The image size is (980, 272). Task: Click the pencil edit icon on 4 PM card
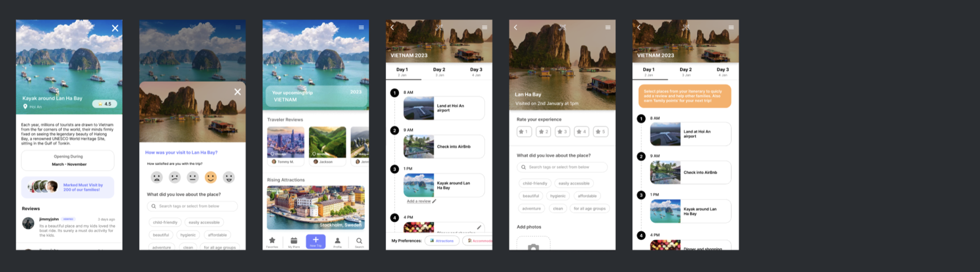point(479,227)
